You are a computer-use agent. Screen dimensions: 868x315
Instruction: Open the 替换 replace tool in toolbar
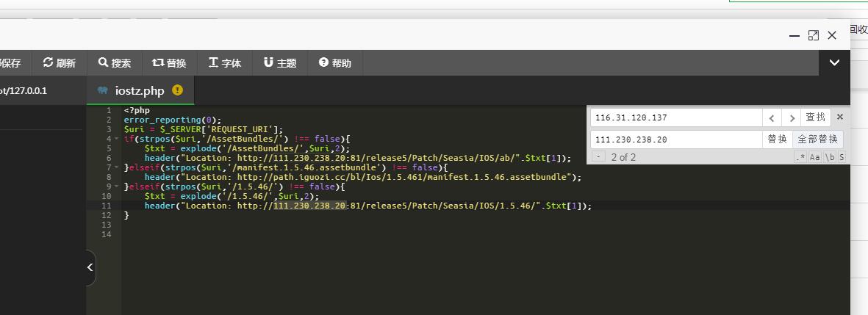click(169, 63)
